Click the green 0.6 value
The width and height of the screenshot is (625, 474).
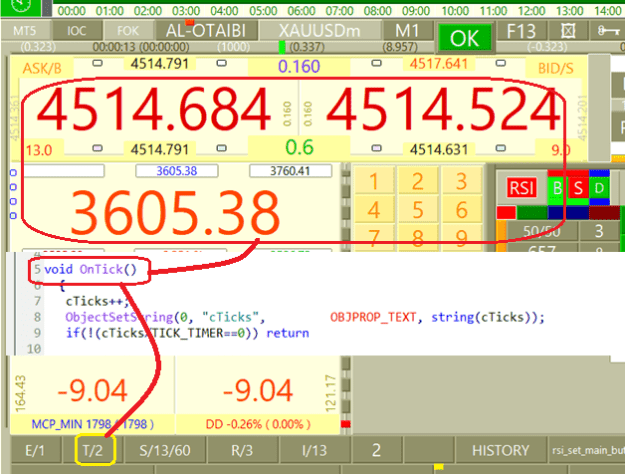tap(299, 147)
